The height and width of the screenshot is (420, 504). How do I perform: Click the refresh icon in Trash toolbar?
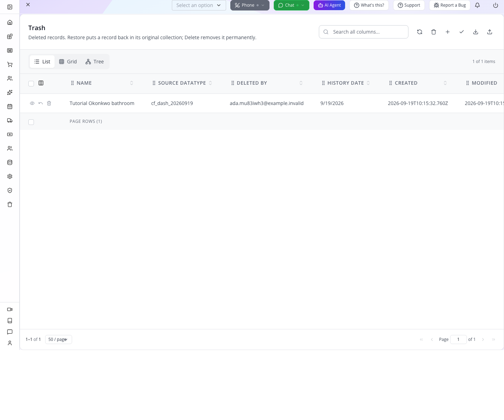[420, 32]
